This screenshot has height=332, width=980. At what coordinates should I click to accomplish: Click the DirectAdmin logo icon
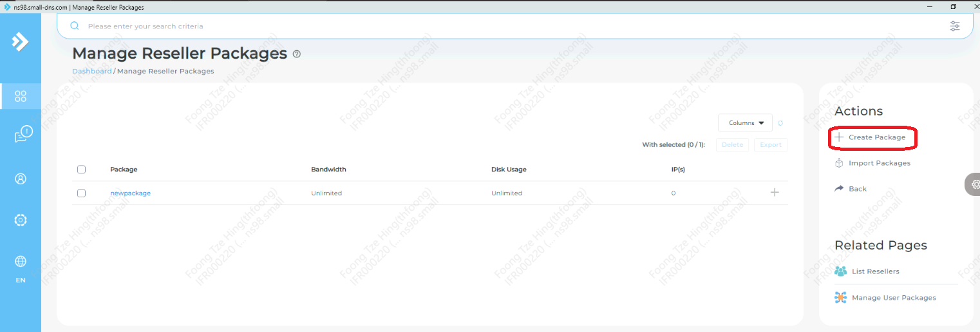click(x=20, y=42)
